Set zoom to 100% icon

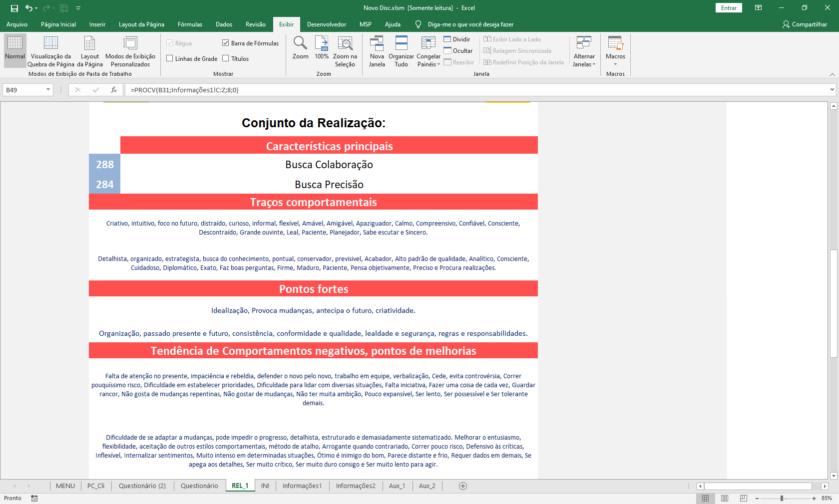coord(322,42)
